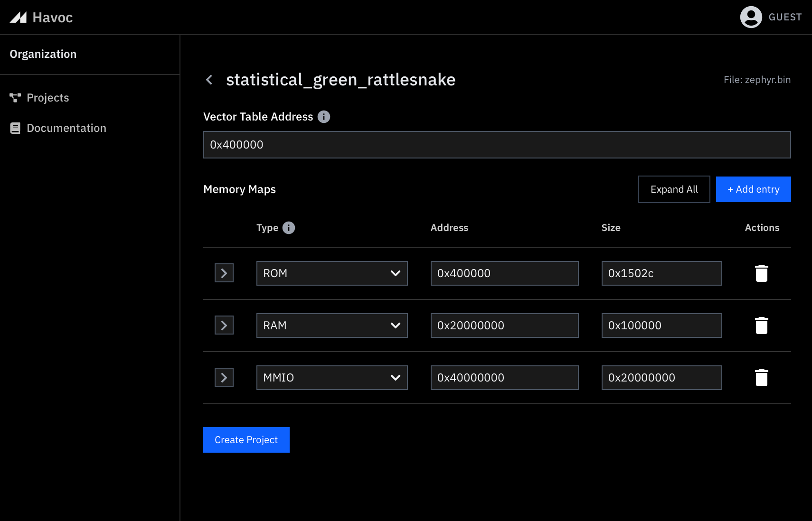Expand the RAM row details
The image size is (812, 521).
(224, 326)
